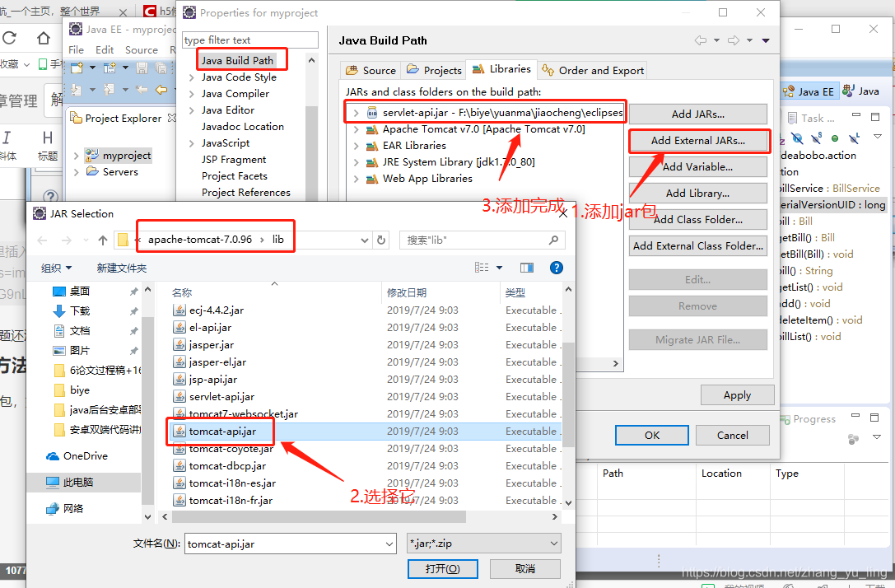Click 名称 column header
895x588 pixels.
(x=181, y=293)
